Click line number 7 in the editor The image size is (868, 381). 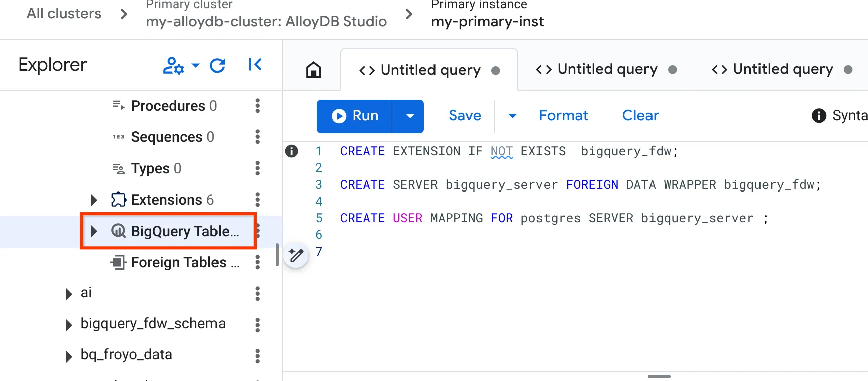tap(318, 251)
